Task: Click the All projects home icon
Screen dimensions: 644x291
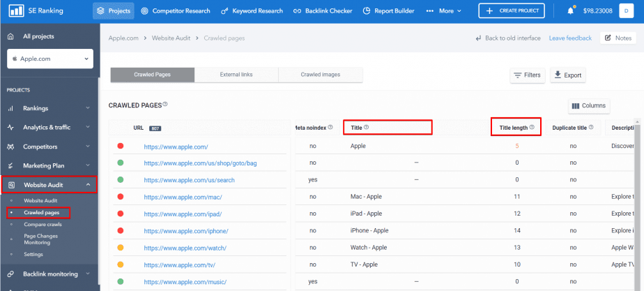Action: click(x=11, y=36)
